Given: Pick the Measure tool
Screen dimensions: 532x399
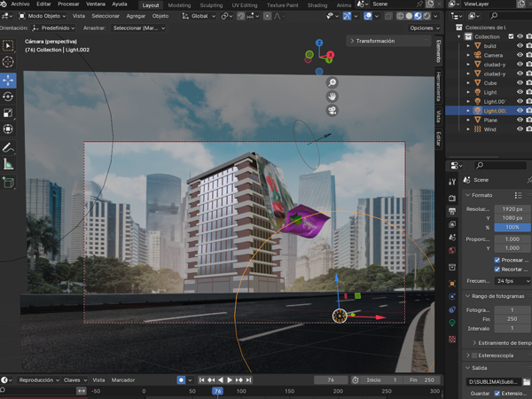Looking at the screenshot, I should (x=9, y=164).
